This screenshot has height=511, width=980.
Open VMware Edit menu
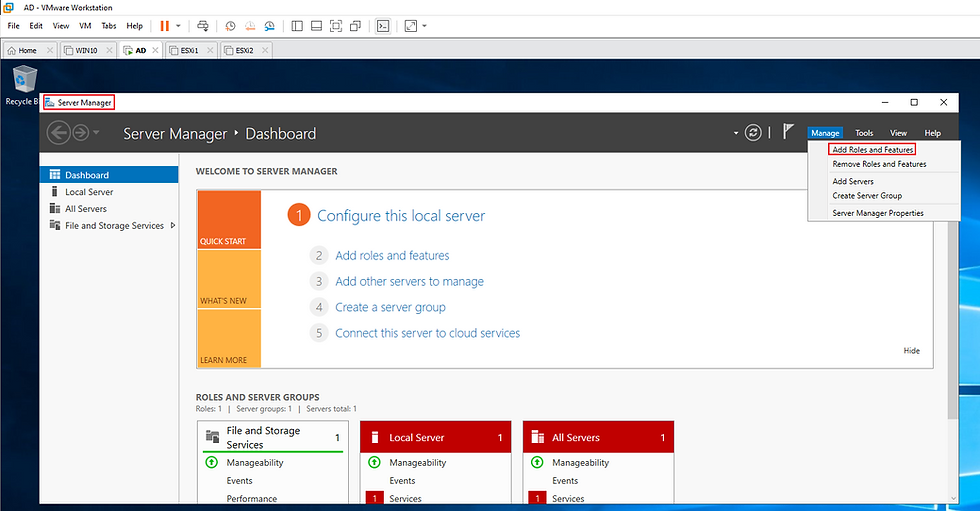(x=36, y=26)
